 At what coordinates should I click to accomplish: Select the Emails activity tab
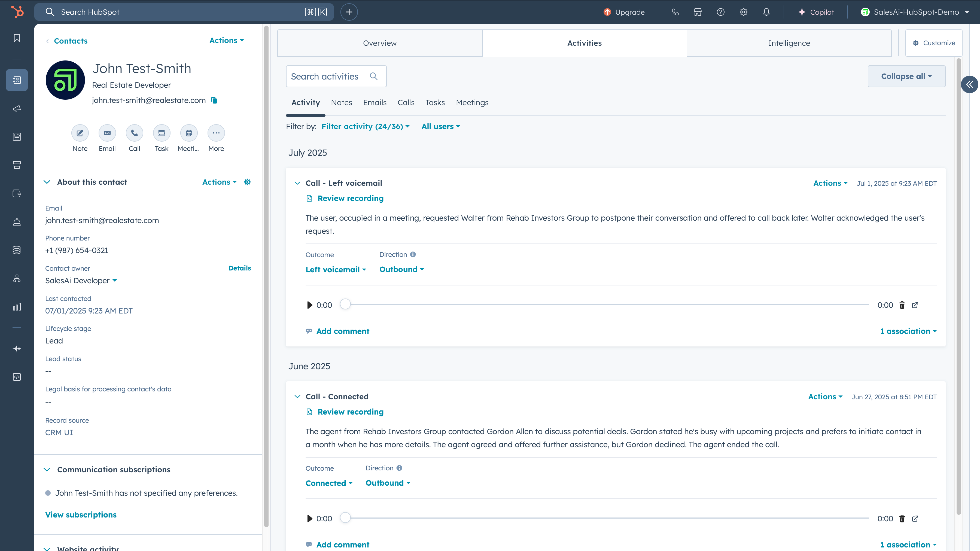(374, 102)
